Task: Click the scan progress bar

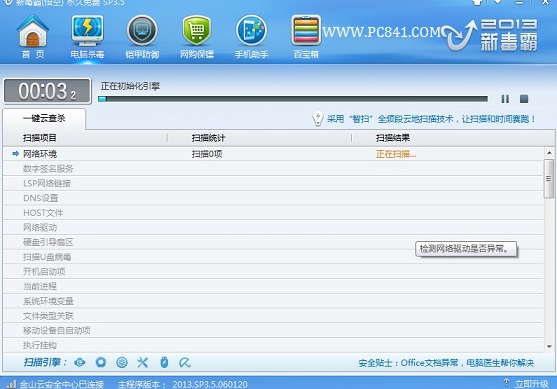Action: [293, 99]
